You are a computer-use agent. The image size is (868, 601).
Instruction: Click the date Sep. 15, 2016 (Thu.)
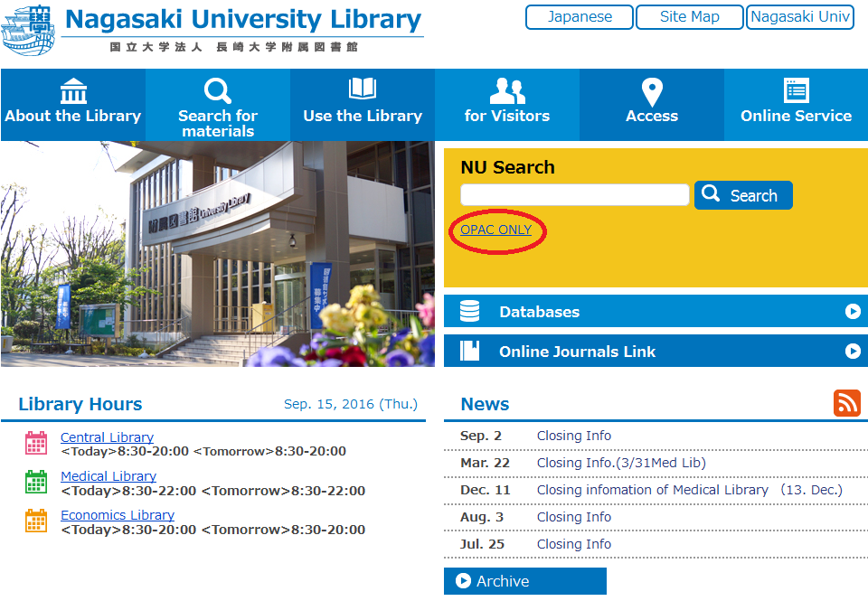351,404
